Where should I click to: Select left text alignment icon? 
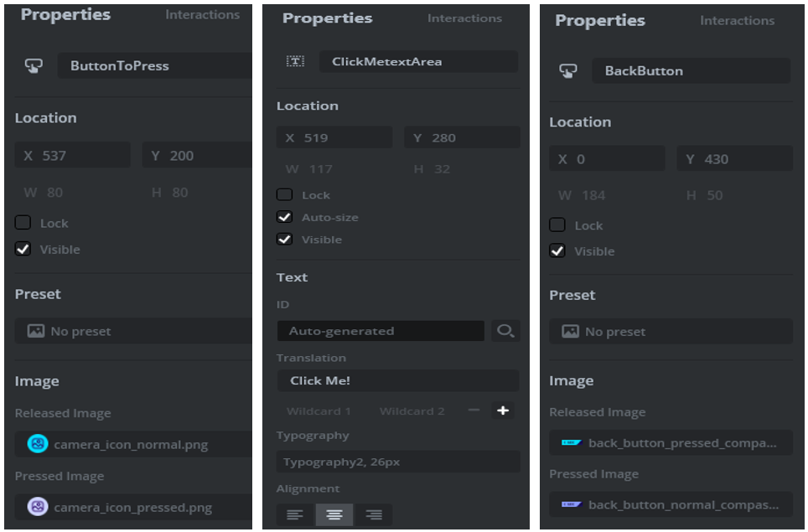click(x=295, y=514)
